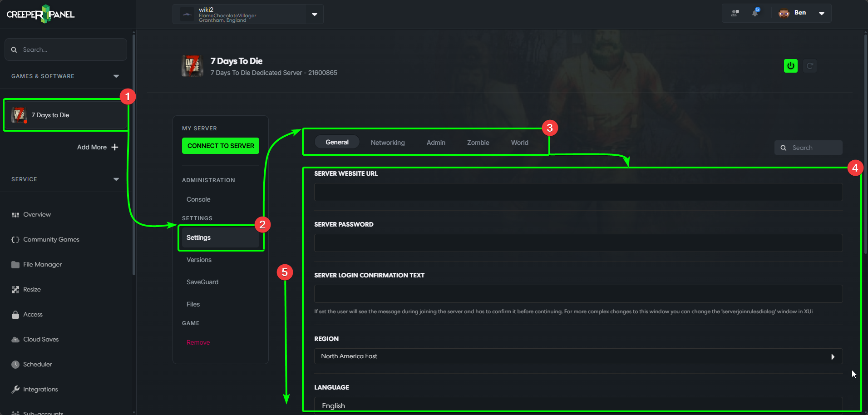Switch to the Zombie settings tab

tap(478, 142)
